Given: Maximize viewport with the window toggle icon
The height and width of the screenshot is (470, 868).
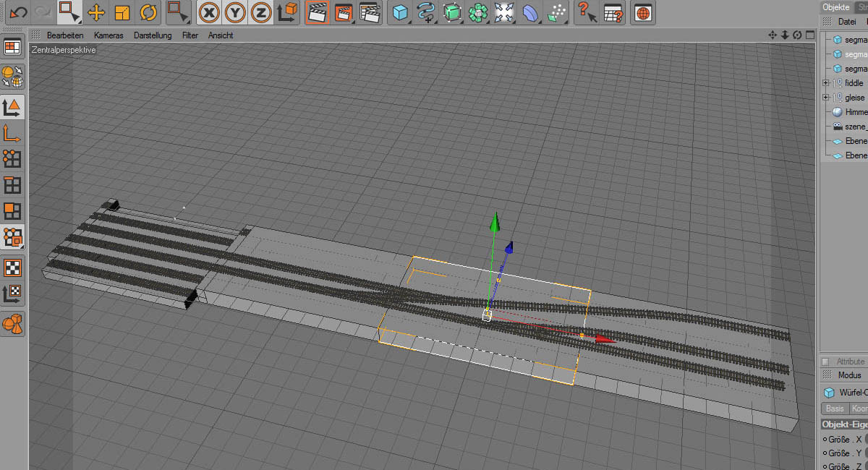Looking at the screenshot, I should click(809, 35).
